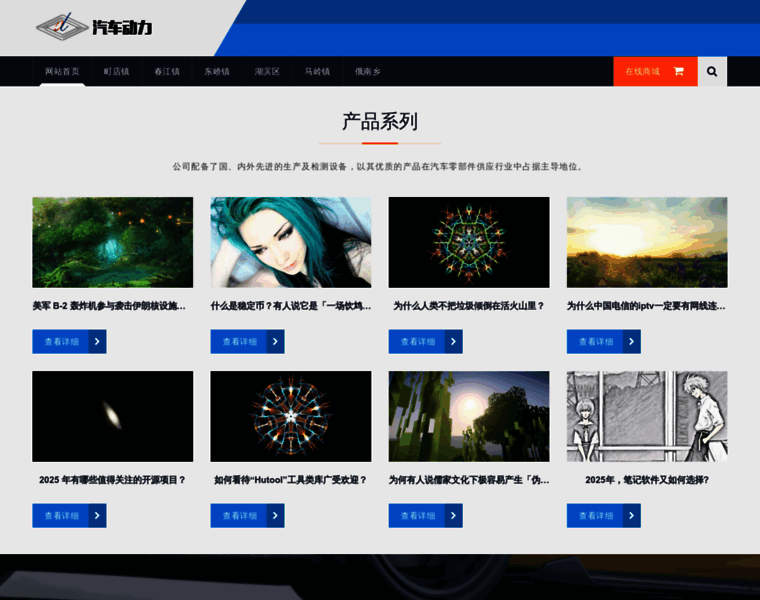Click arrow icon under B-2 bomber article

pyautogui.click(x=96, y=342)
